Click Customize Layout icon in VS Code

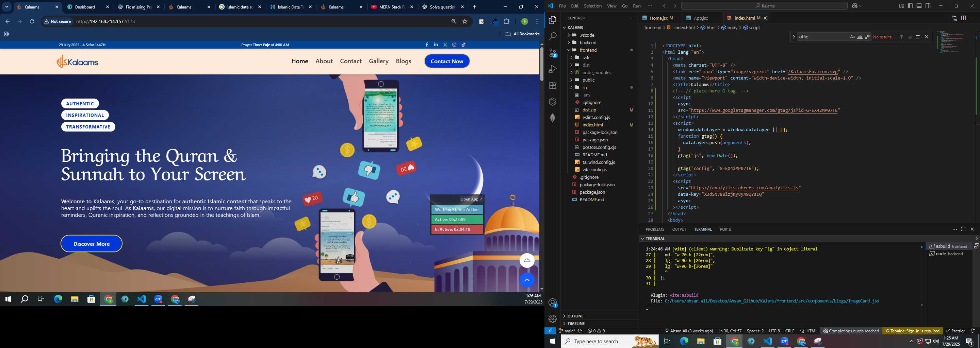tap(901, 6)
